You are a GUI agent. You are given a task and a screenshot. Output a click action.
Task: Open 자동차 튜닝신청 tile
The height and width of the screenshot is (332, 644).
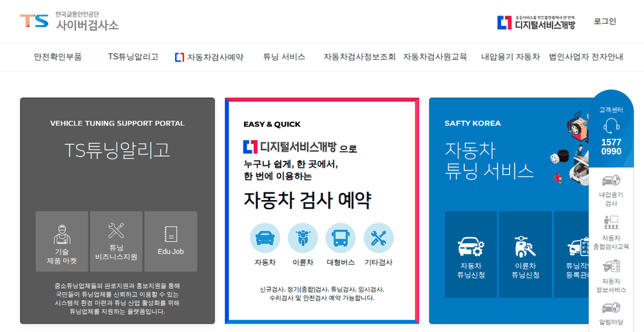click(471, 254)
